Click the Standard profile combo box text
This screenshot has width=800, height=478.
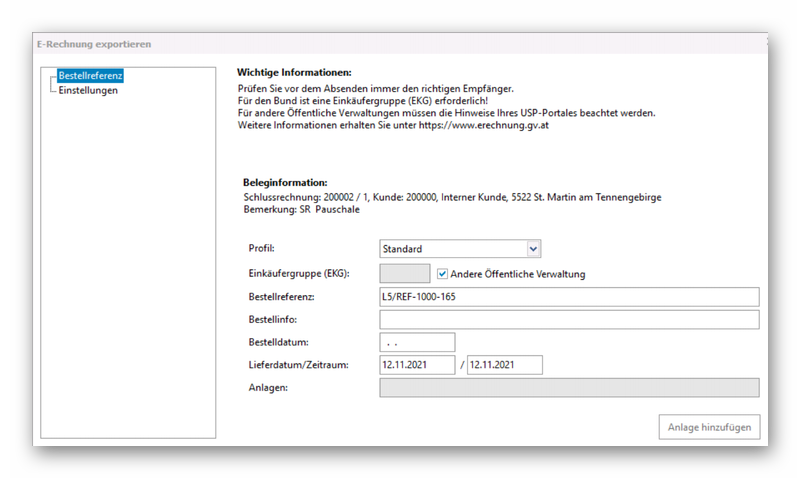[x=452, y=248]
